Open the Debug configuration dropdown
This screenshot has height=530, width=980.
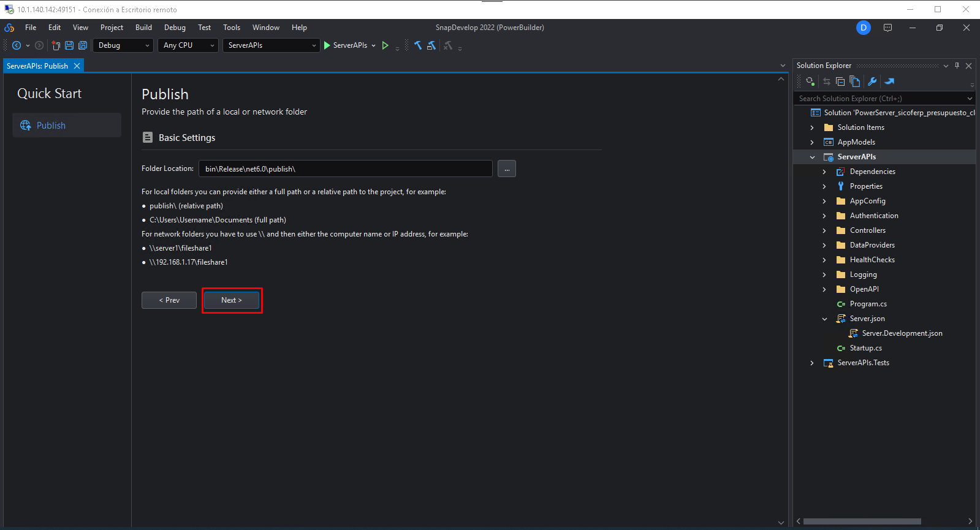[x=123, y=45]
